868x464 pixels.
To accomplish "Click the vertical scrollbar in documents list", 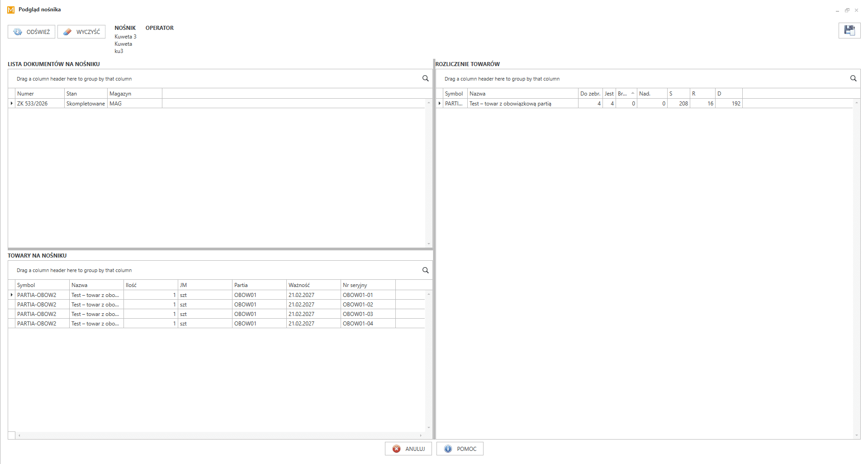I will [429, 173].
